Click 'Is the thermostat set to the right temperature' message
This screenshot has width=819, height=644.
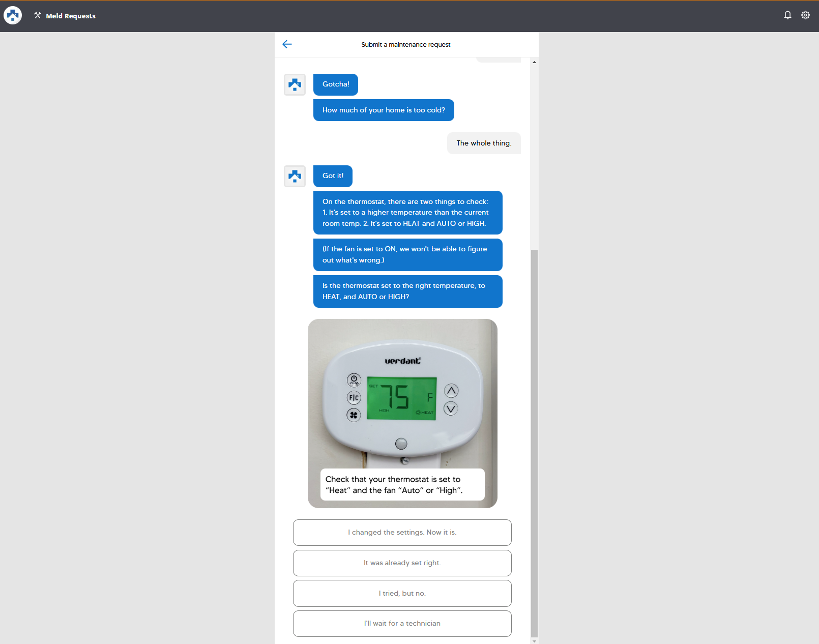click(408, 291)
